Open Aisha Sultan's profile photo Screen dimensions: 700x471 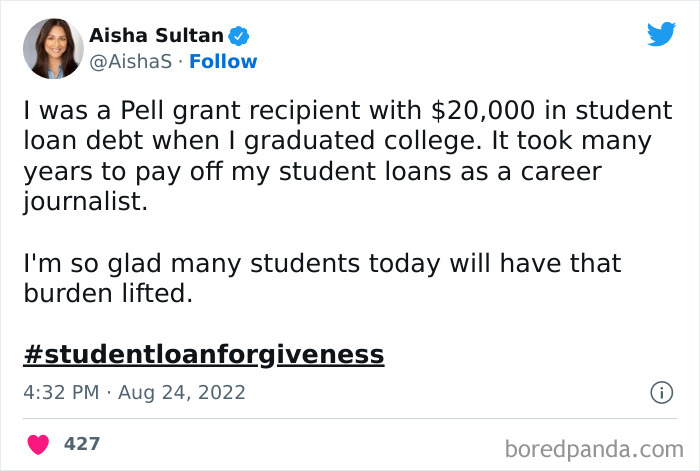click(x=51, y=49)
